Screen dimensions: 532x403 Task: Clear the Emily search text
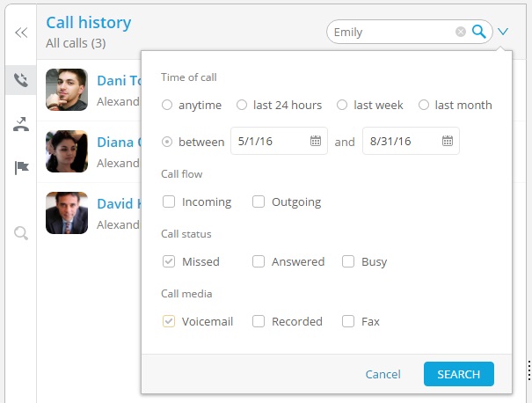click(x=461, y=33)
